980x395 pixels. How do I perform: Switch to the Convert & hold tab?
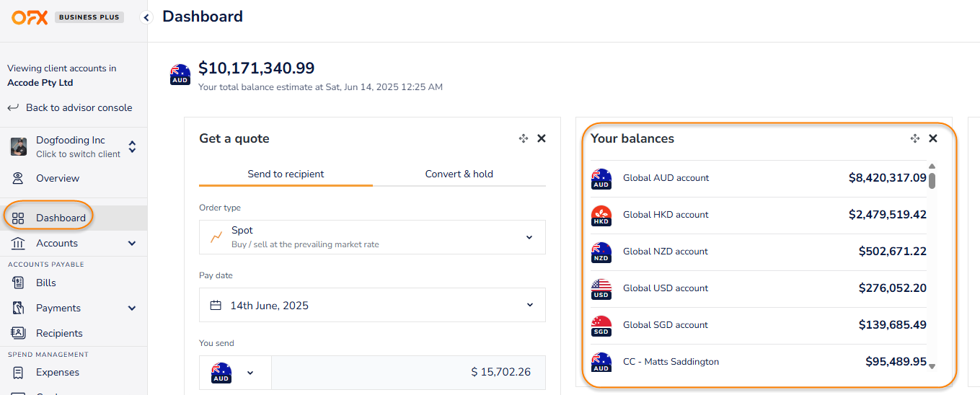click(x=459, y=174)
